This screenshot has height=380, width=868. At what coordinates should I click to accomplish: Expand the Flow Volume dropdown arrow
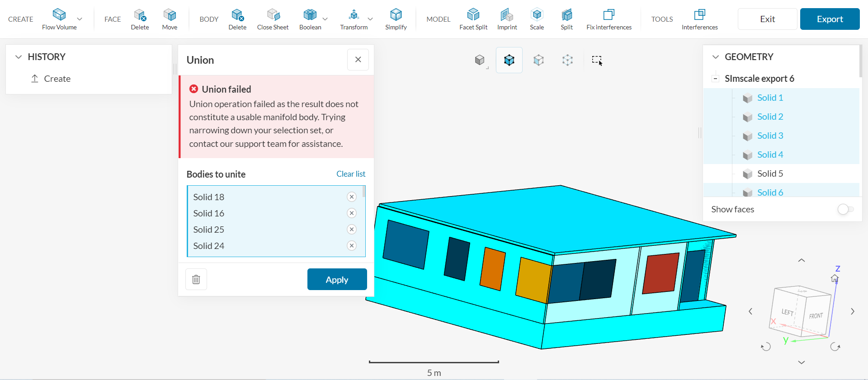tap(80, 19)
